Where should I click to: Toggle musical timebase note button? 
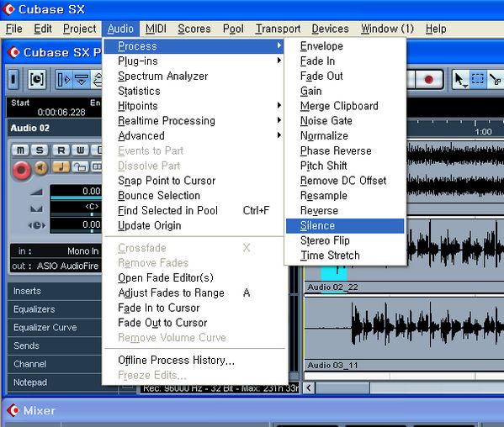point(61,166)
